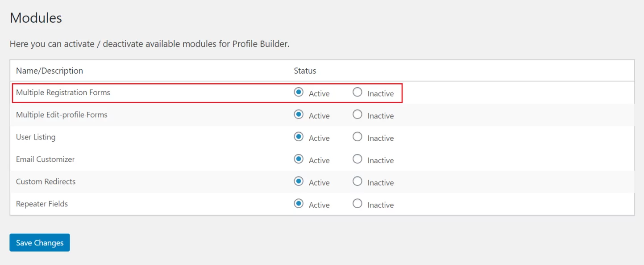Select Active for Multiple Edit-profile Forms
This screenshot has height=265, width=644.
pos(299,114)
